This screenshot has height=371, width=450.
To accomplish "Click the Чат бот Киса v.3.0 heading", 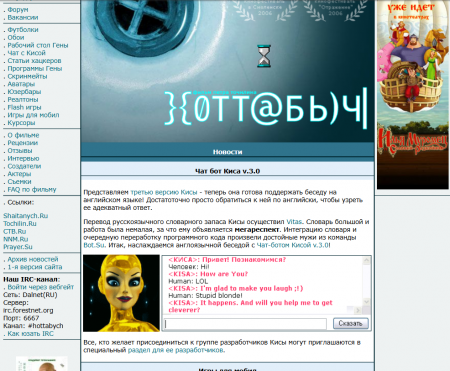I will [227, 171].
